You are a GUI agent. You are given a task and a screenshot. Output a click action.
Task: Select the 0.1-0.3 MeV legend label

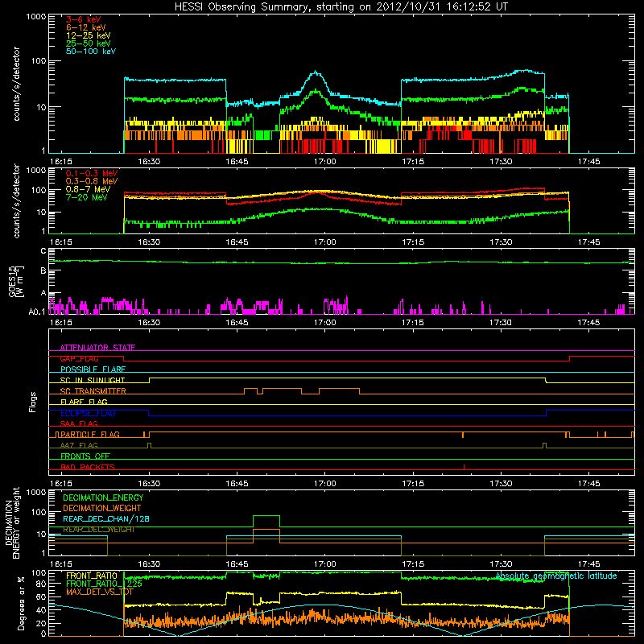click(x=92, y=173)
